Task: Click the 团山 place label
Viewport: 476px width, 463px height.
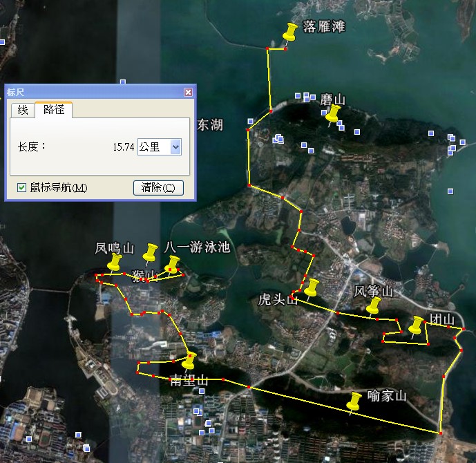Action: (x=442, y=319)
